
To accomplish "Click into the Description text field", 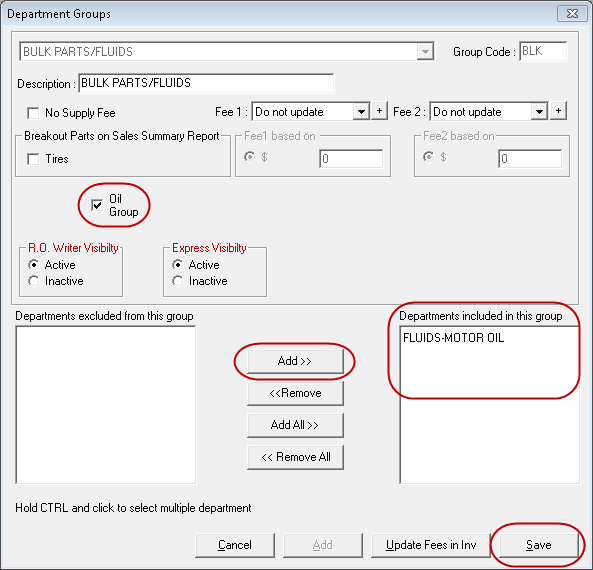I will 206,83.
